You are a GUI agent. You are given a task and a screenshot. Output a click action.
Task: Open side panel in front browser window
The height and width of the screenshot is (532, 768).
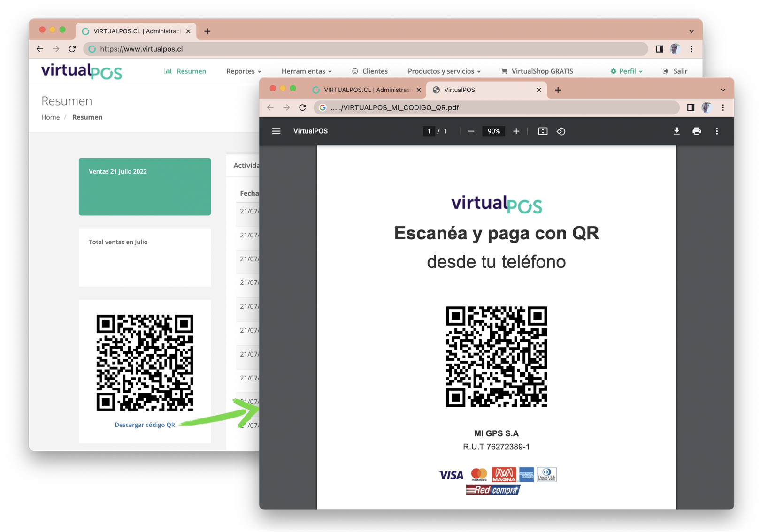point(691,107)
